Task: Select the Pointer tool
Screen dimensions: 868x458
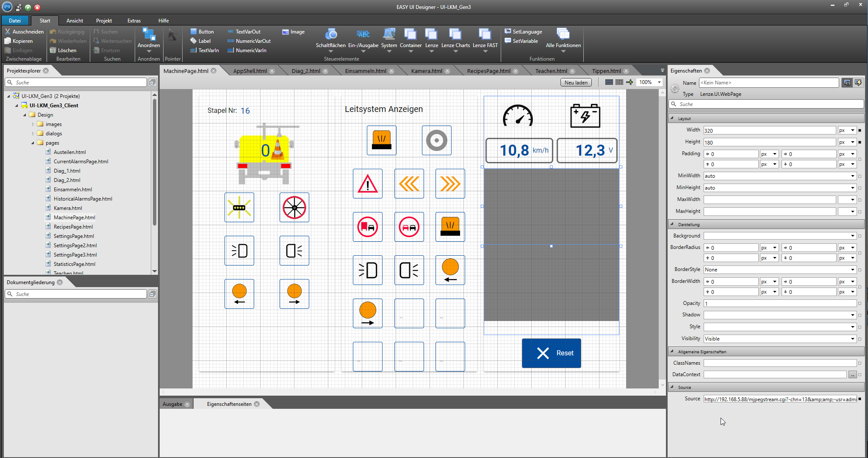Action: coord(172,36)
